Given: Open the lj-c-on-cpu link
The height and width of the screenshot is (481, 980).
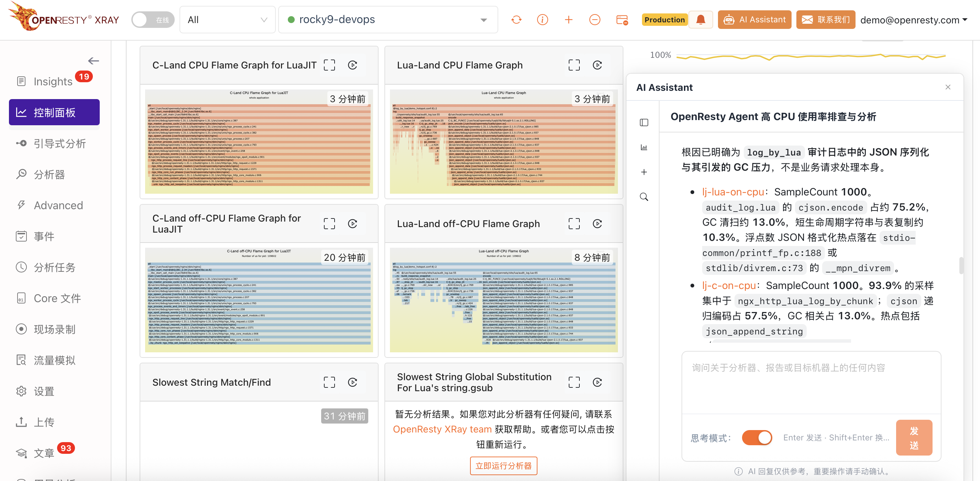Looking at the screenshot, I should [x=729, y=286].
